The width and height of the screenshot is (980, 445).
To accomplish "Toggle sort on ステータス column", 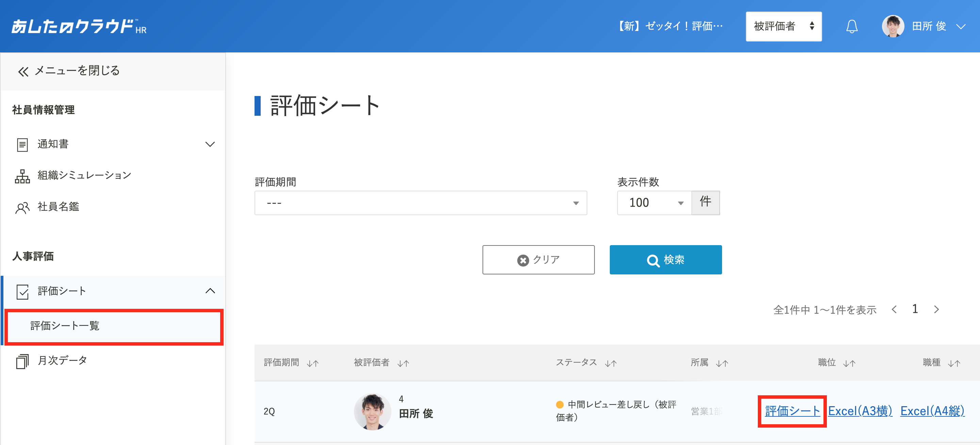I will tap(610, 363).
